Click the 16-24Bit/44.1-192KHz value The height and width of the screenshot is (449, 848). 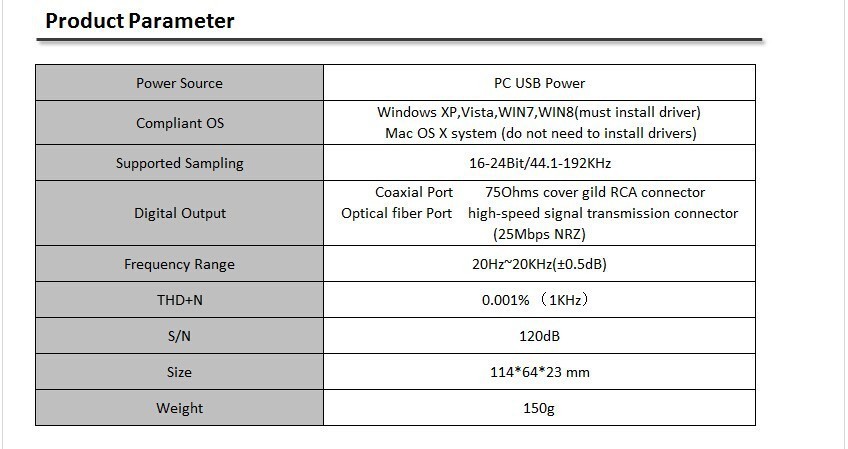click(x=540, y=163)
